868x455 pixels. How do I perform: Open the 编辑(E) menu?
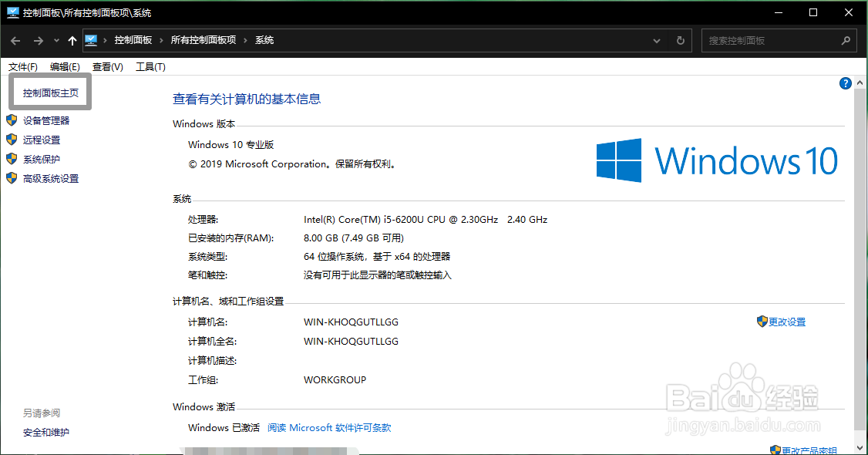pyautogui.click(x=65, y=66)
